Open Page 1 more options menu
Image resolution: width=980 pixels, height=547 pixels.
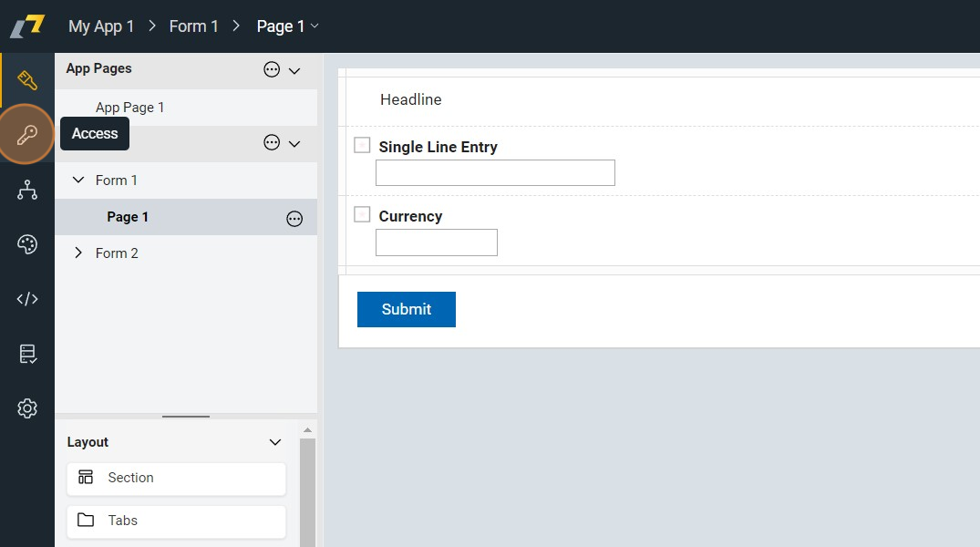(x=294, y=218)
